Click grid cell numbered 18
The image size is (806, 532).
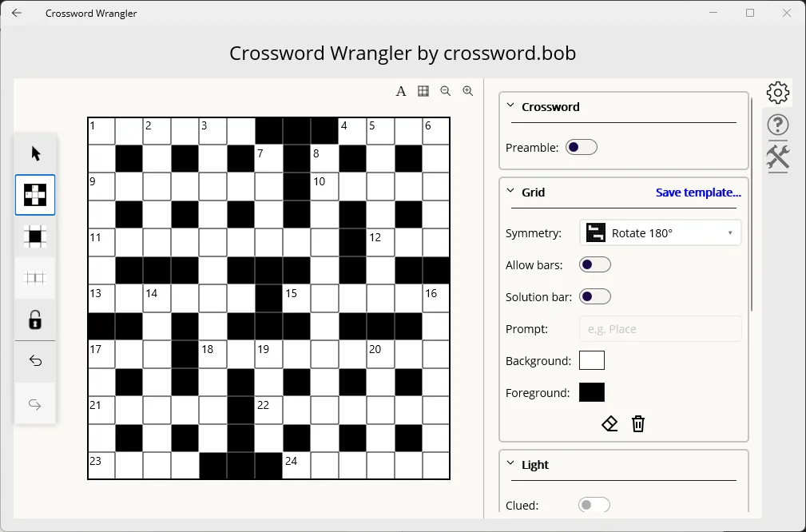pyautogui.click(x=212, y=354)
